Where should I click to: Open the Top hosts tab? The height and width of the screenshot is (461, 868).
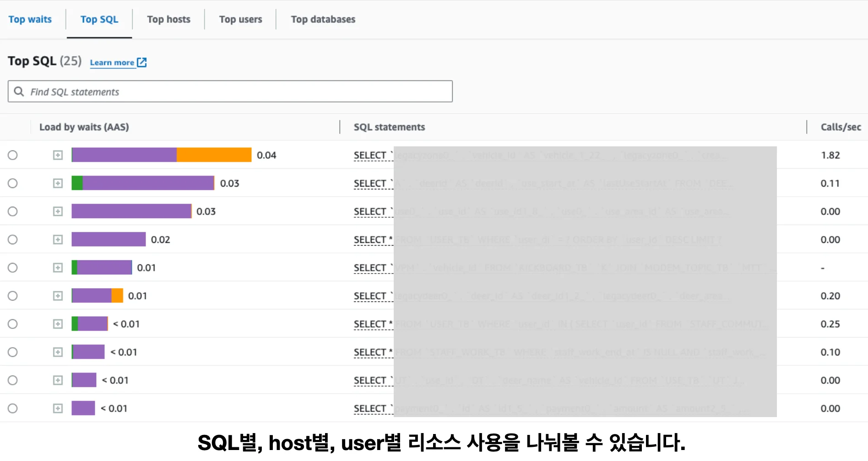tap(168, 19)
